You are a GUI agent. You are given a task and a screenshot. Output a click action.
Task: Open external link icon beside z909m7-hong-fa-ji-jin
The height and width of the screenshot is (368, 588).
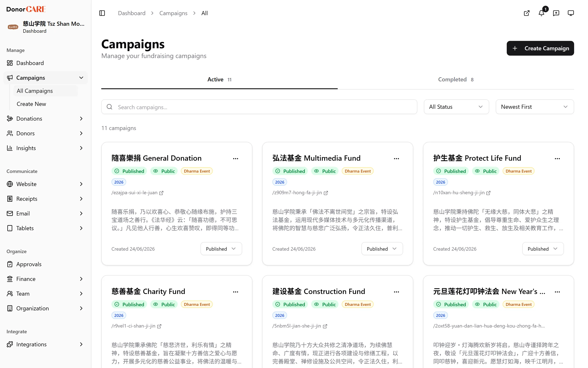[326, 193]
